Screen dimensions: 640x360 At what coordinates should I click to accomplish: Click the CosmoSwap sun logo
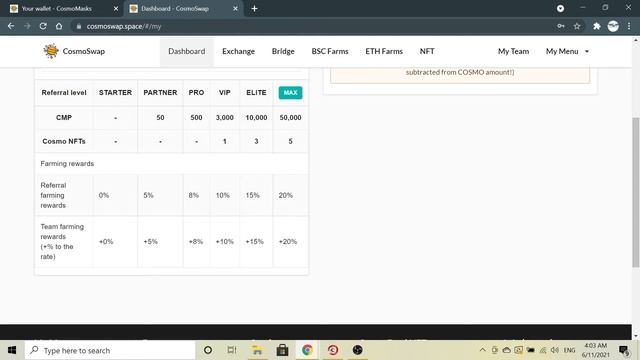tap(51, 51)
